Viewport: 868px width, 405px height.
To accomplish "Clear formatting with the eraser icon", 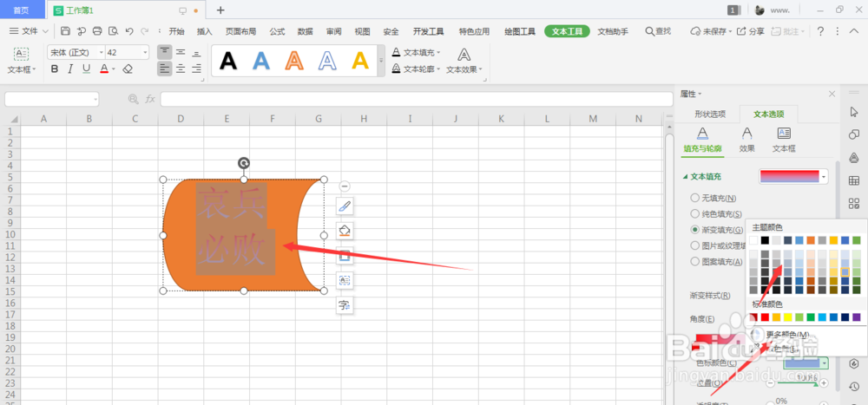I will [128, 69].
